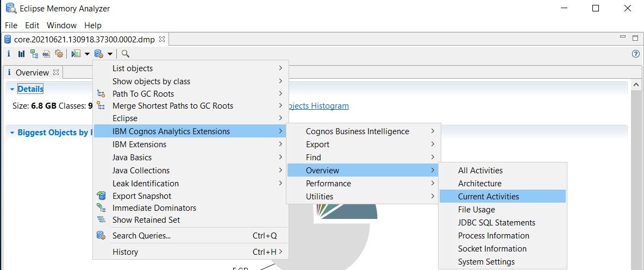Image resolution: width=644 pixels, height=270 pixels.
Task: Open the Edit menu
Action: pos(32,25)
